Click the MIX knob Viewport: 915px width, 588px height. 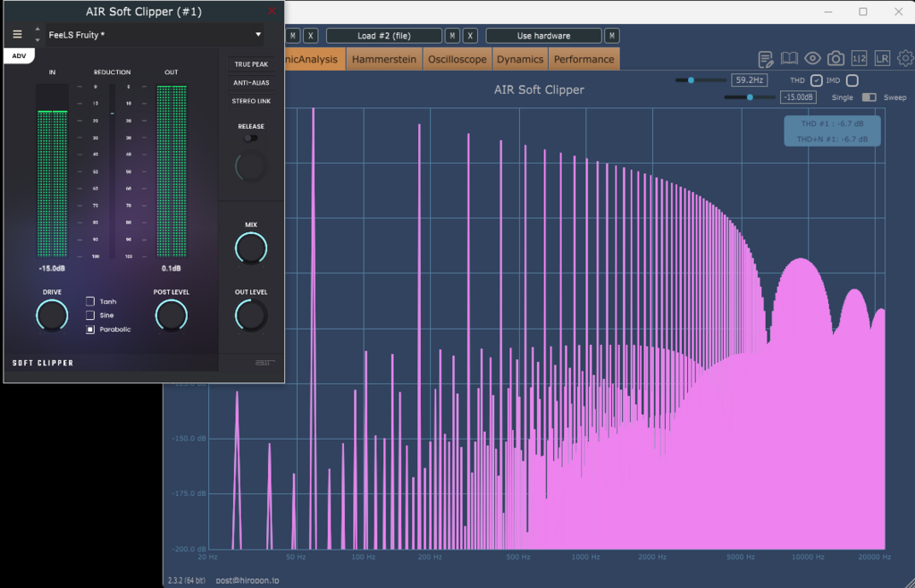point(251,248)
